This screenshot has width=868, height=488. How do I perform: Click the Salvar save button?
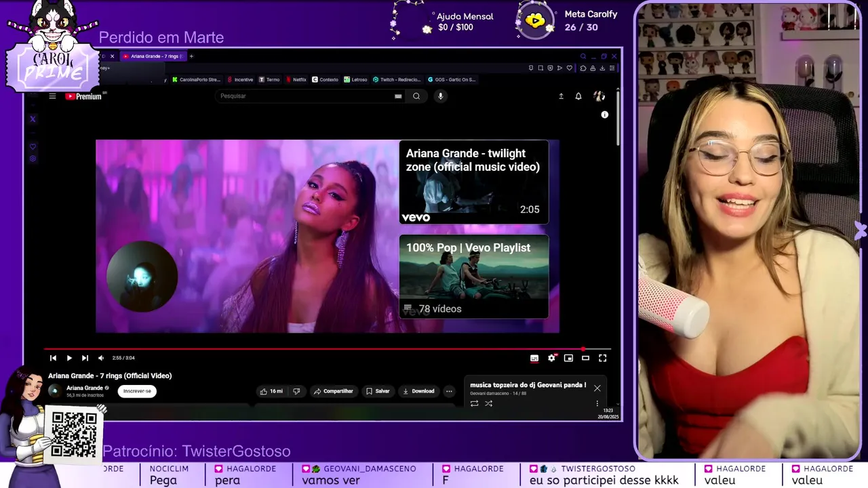378,391
